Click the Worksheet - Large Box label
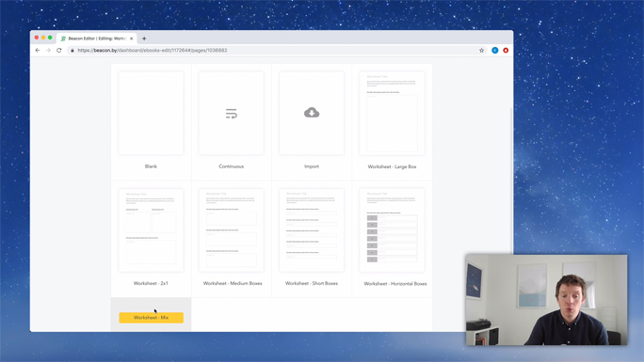This screenshot has height=362, width=644. pos(393,166)
